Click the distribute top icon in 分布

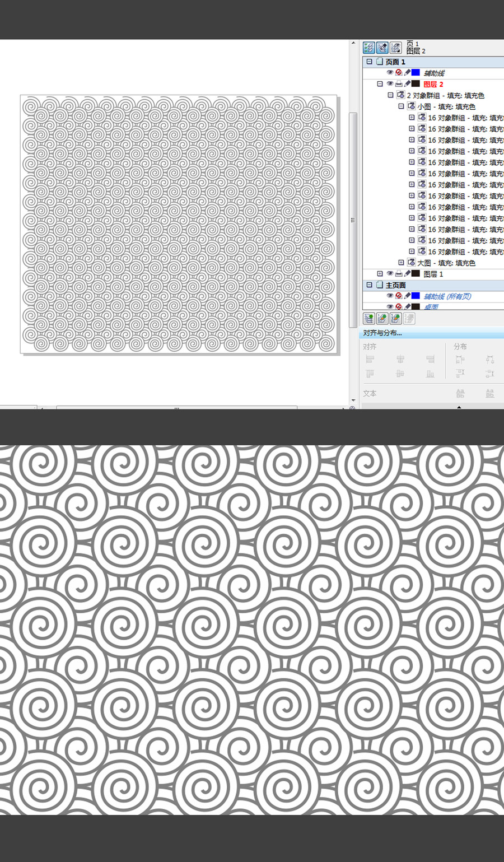460,374
